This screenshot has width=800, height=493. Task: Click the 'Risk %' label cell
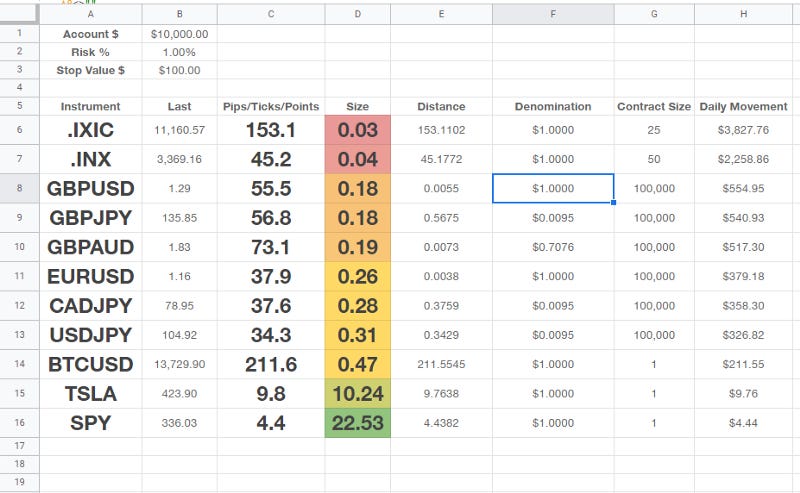coord(91,52)
